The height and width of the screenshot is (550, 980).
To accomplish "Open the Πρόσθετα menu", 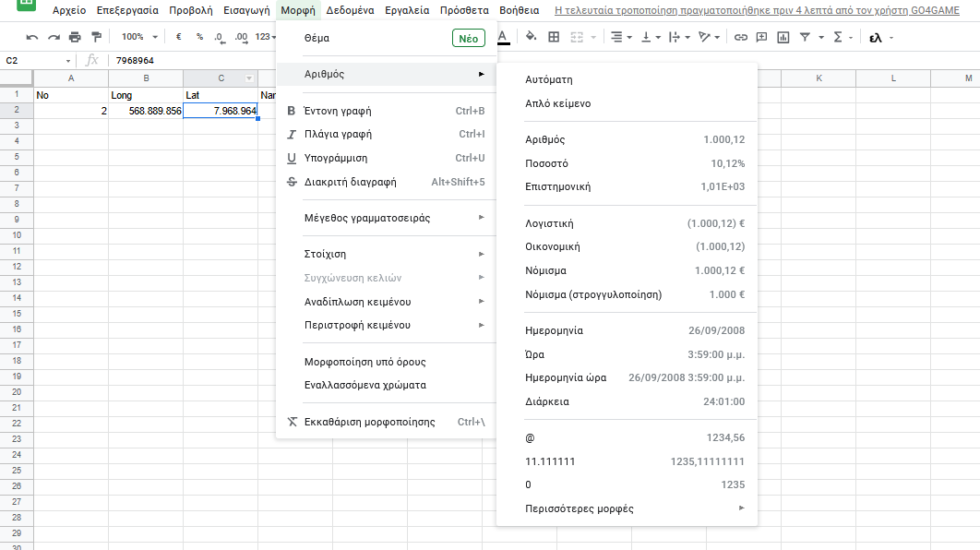I will pos(464,10).
